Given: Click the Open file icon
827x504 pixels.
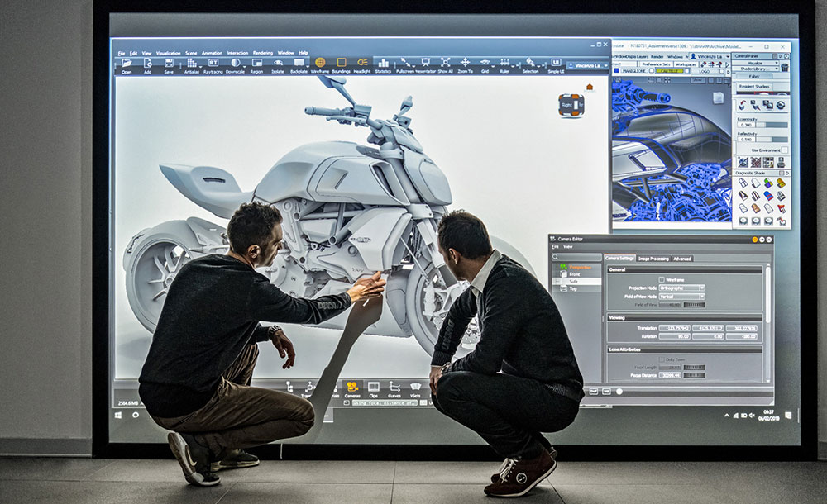Looking at the screenshot, I should coord(127,64).
